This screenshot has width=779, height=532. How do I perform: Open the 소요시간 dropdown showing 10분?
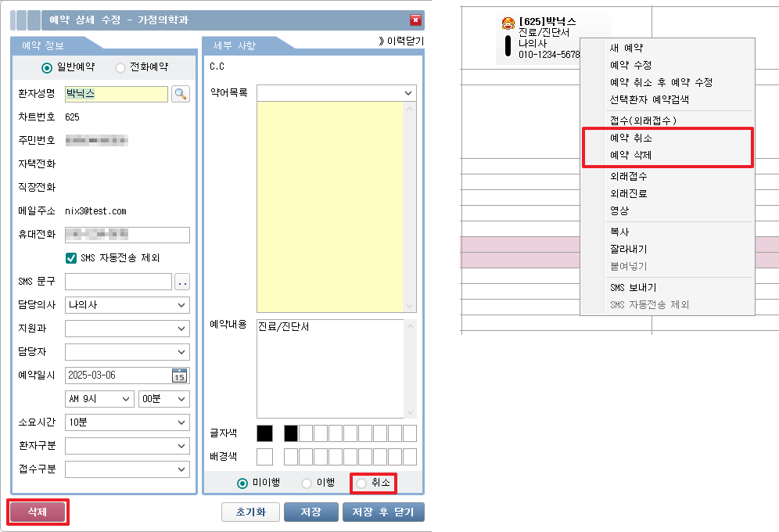(127, 422)
